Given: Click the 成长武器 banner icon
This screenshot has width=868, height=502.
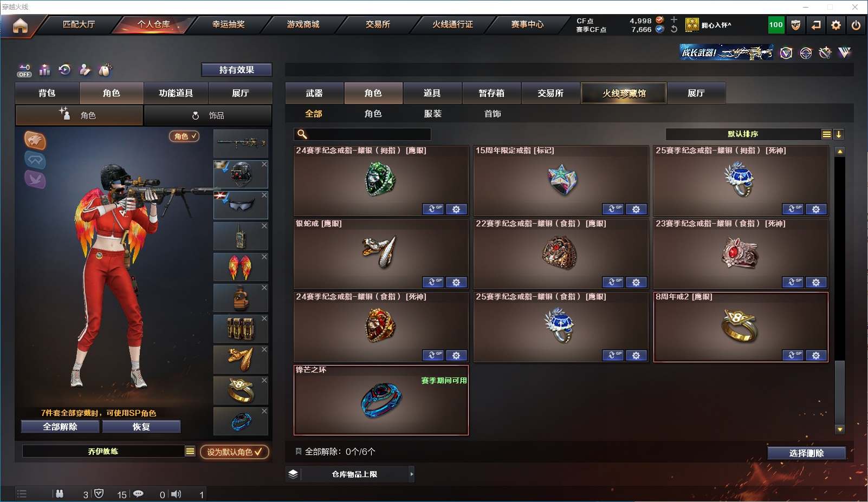Looking at the screenshot, I should [x=727, y=53].
